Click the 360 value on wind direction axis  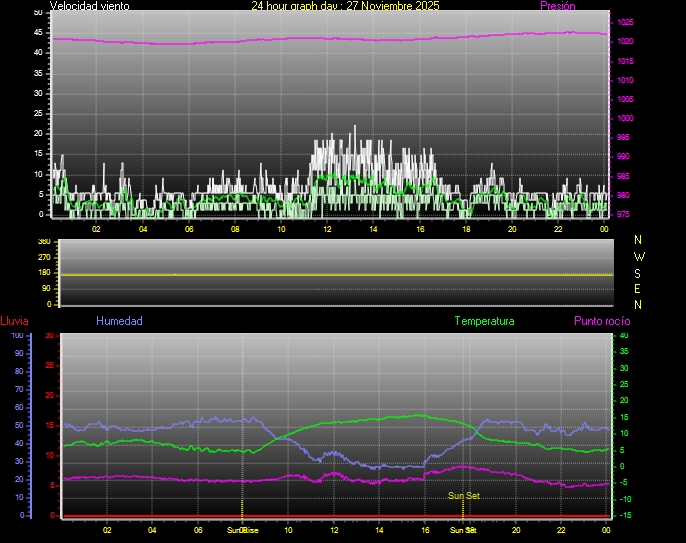[x=43, y=242]
